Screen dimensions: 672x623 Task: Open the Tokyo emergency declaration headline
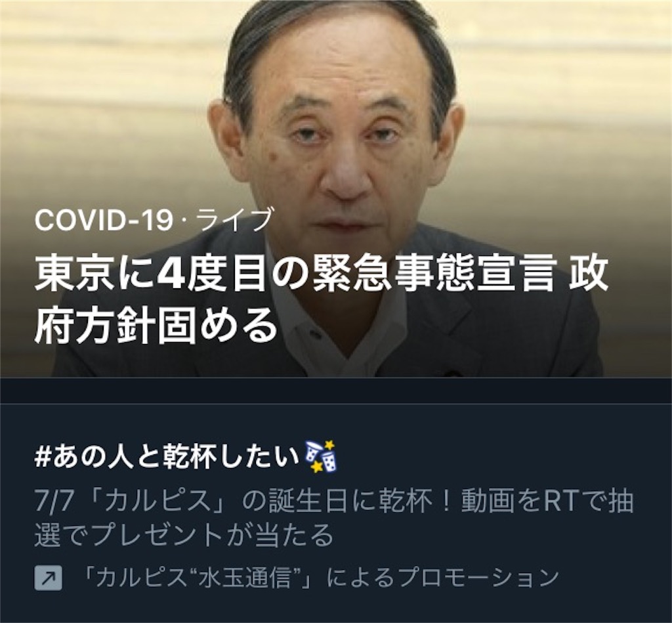click(321, 300)
